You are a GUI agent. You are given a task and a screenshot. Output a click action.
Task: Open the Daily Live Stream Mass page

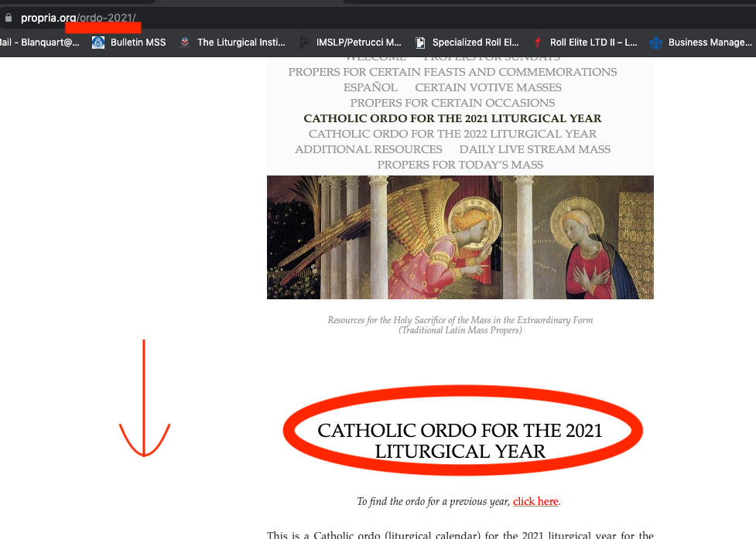point(535,149)
